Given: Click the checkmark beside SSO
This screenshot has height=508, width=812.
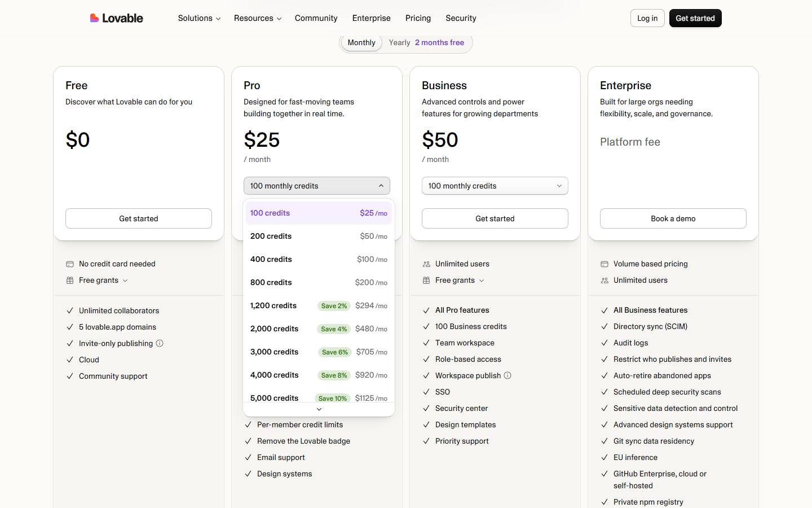Looking at the screenshot, I should pyautogui.click(x=426, y=392).
